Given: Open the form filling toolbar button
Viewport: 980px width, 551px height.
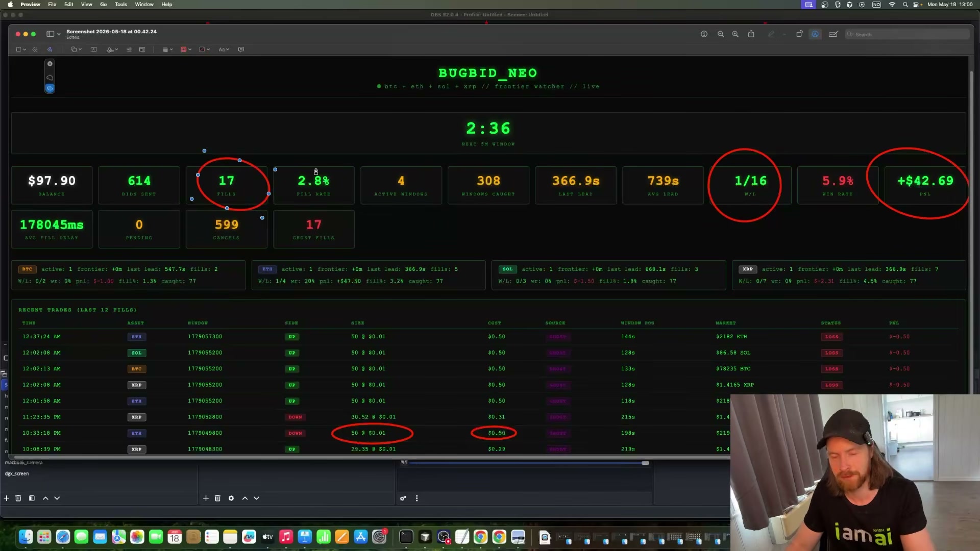Looking at the screenshot, I should pos(833,34).
